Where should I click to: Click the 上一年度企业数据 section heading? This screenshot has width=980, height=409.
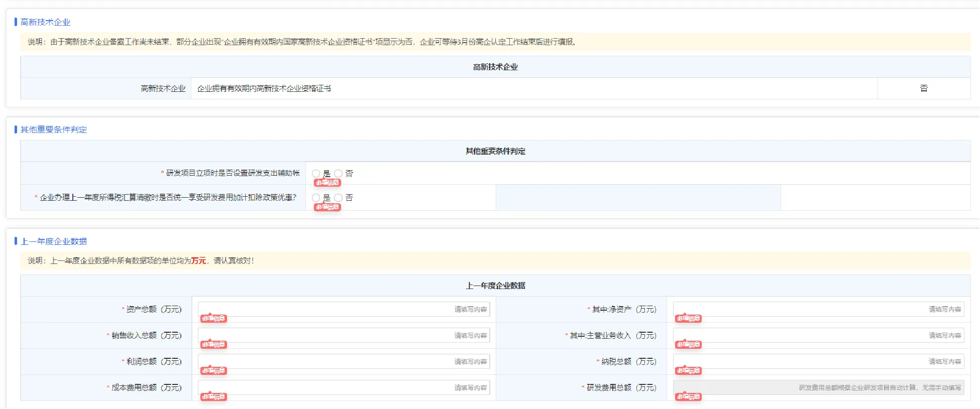coord(53,241)
